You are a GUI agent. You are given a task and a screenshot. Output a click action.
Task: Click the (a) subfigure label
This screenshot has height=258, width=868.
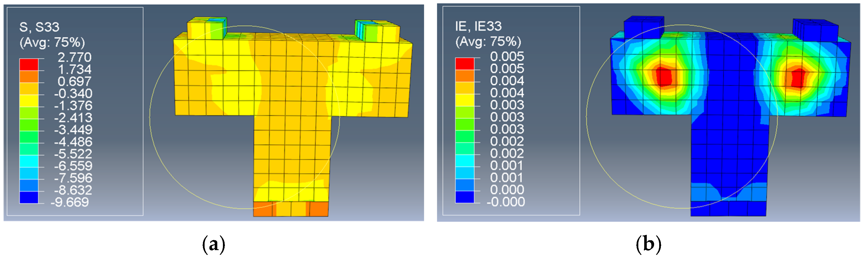214,244
